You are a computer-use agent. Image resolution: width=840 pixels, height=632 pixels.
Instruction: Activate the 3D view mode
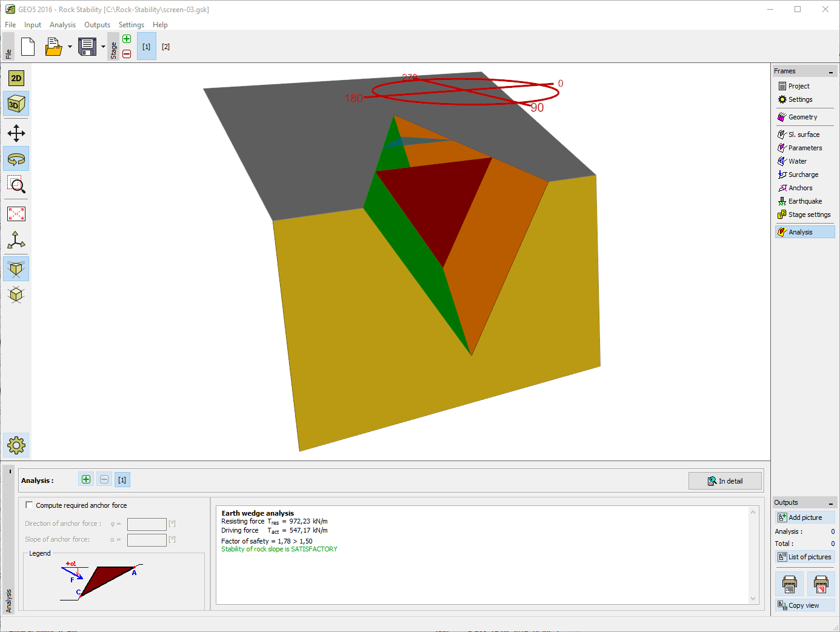click(x=16, y=104)
